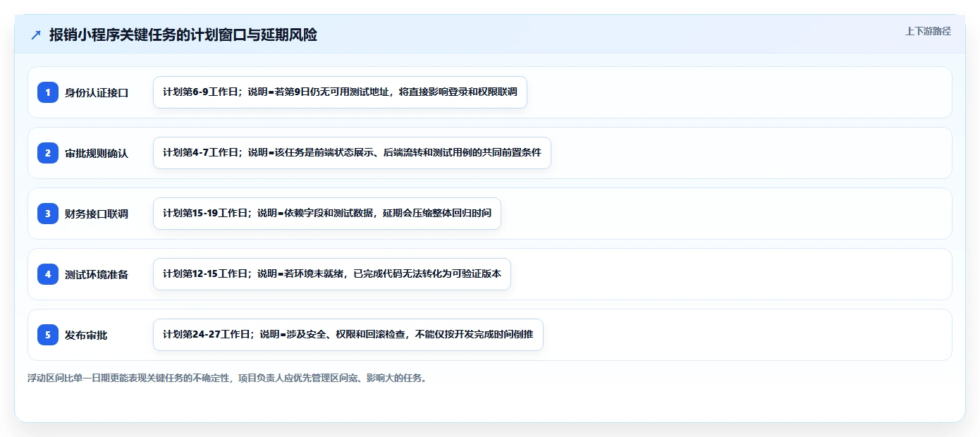
Task: Open the 计划第4-7工作日 description box
Action: (352, 153)
